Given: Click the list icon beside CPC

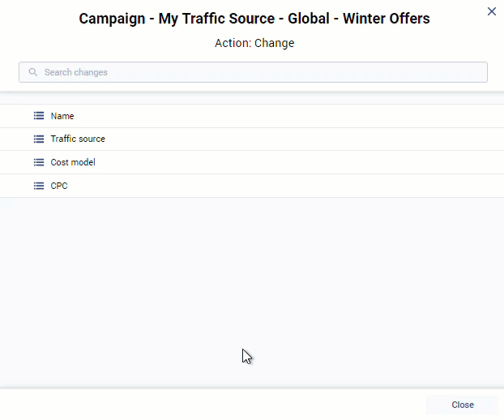Looking at the screenshot, I should (39, 186).
